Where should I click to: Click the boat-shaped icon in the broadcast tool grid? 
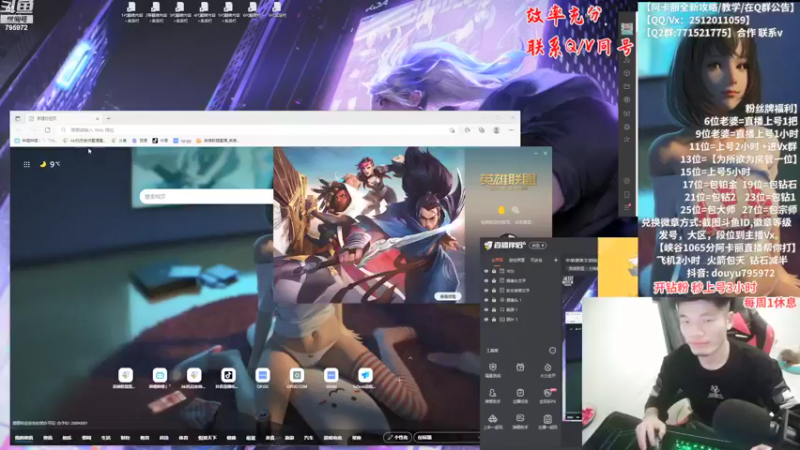click(x=492, y=419)
